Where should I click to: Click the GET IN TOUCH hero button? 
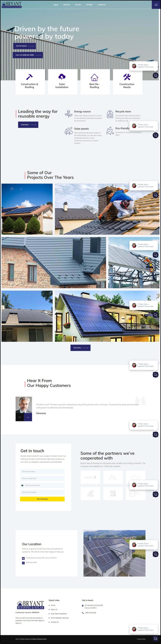tap(24, 46)
